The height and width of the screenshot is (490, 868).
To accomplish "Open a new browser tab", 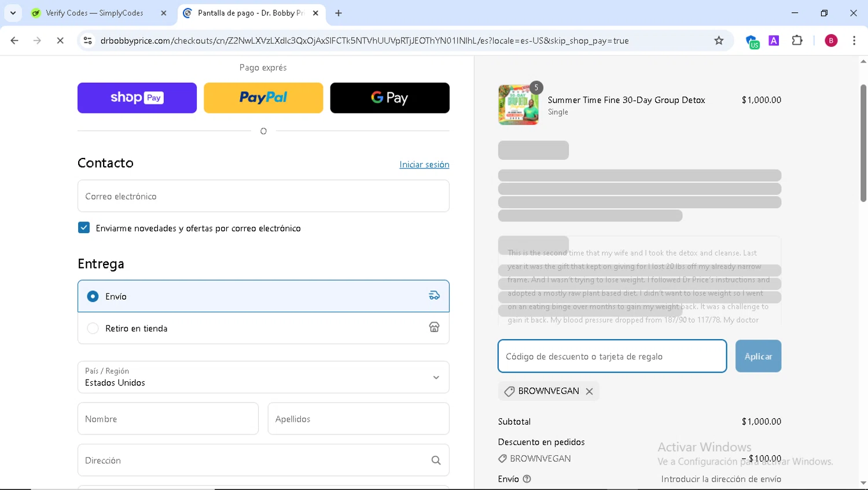I will tap(339, 13).
